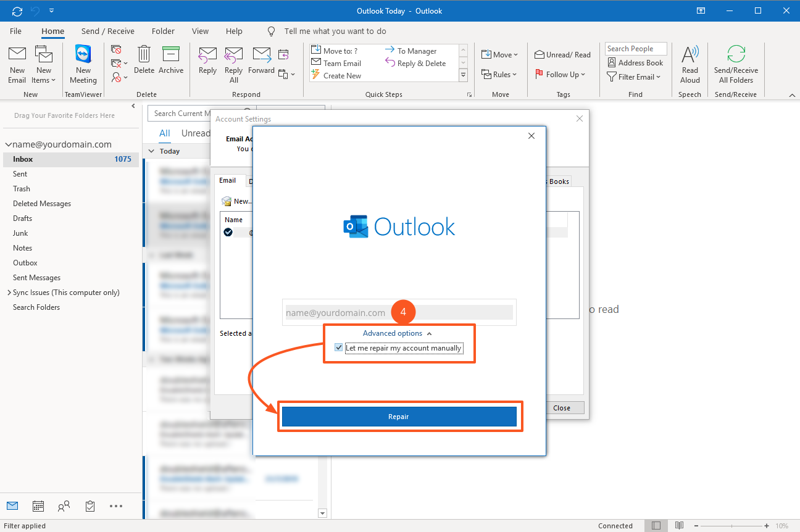Click the blue Repair button

[x=399, y=417]
